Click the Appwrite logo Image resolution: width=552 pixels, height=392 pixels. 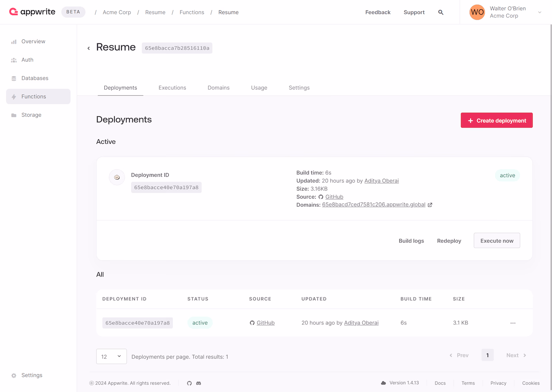coord(32,12)
